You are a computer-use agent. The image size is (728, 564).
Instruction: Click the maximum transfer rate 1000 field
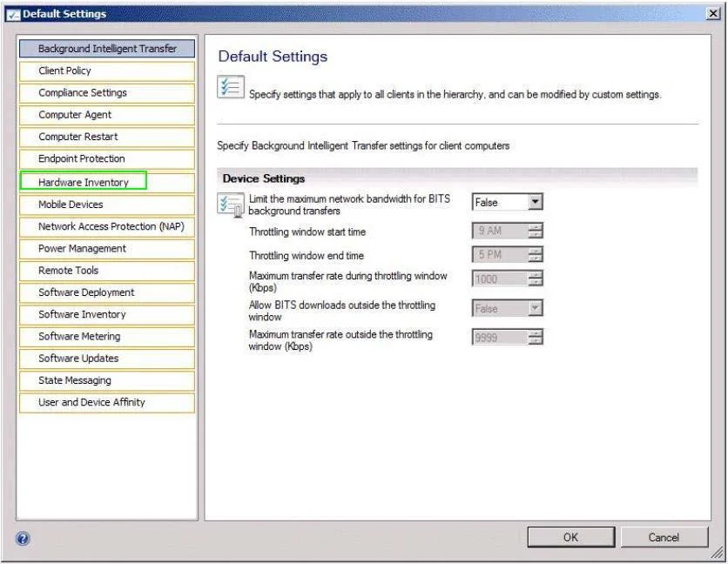501,279
